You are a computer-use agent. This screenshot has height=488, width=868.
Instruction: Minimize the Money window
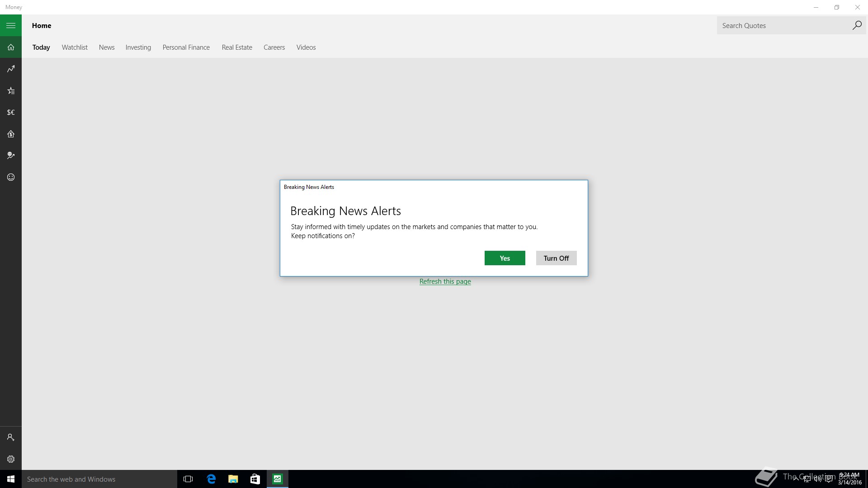point(816,7)
